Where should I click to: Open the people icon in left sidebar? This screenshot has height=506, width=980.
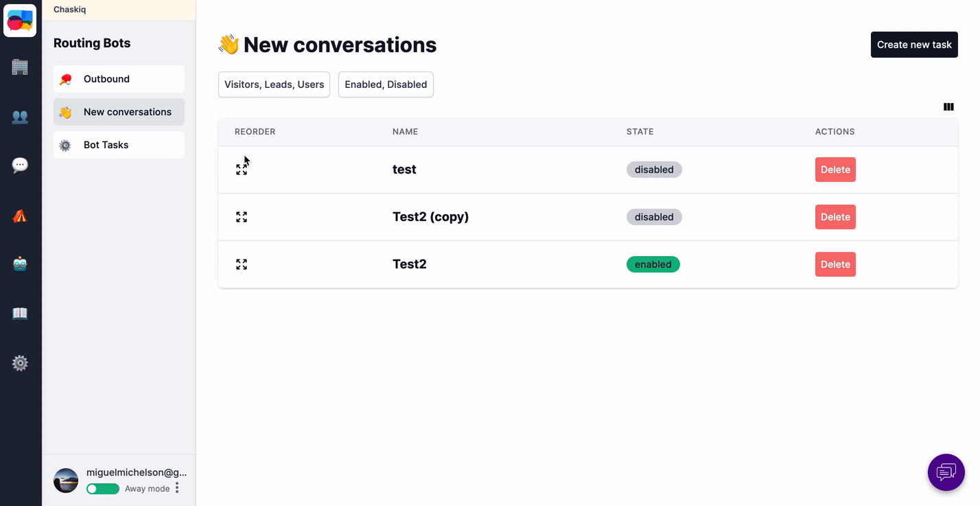point(20,117)
